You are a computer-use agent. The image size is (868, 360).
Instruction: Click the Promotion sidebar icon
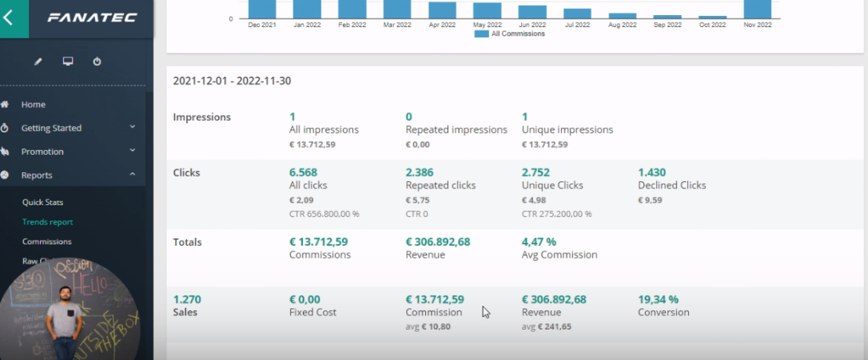pos(5,152)
